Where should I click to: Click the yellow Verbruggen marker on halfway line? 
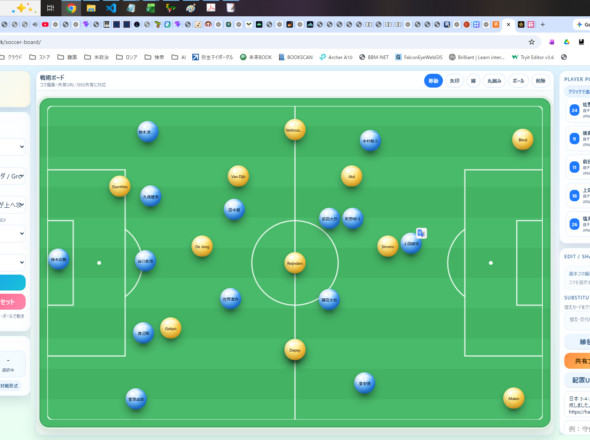pos(295,130)
